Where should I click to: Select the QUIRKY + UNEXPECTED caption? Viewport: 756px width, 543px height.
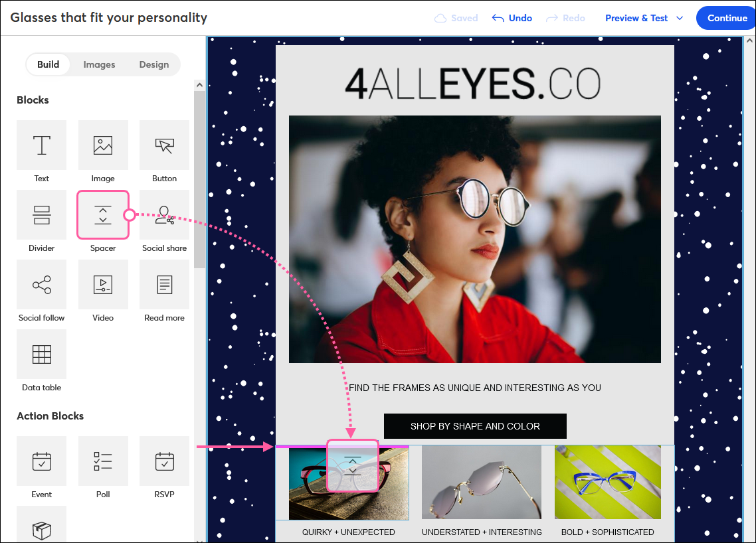pos(348,532)
